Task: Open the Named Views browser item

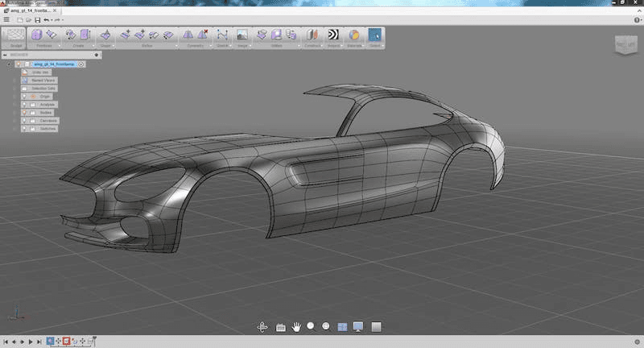Action: [x=42, y=81]
